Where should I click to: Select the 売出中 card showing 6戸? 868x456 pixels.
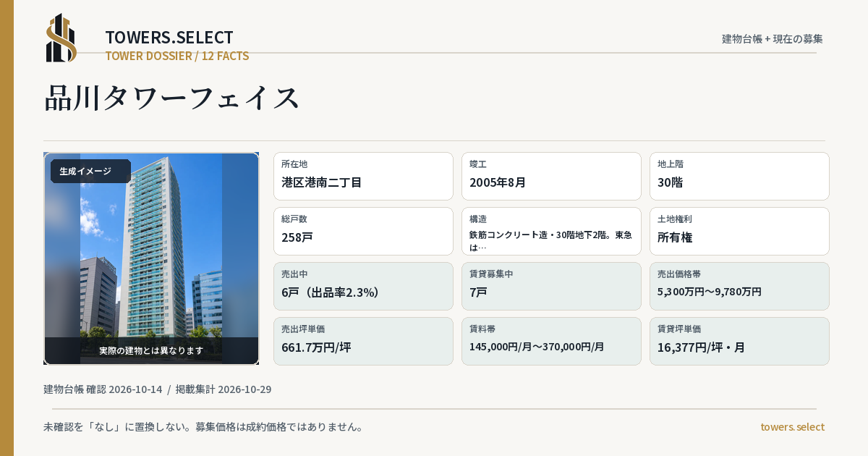coord(363,286)
